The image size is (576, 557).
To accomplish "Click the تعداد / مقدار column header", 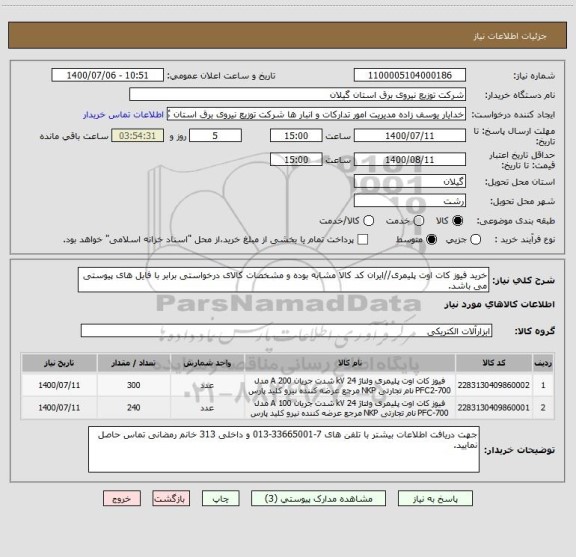I will pyautogui.click(x=133, y=363).
